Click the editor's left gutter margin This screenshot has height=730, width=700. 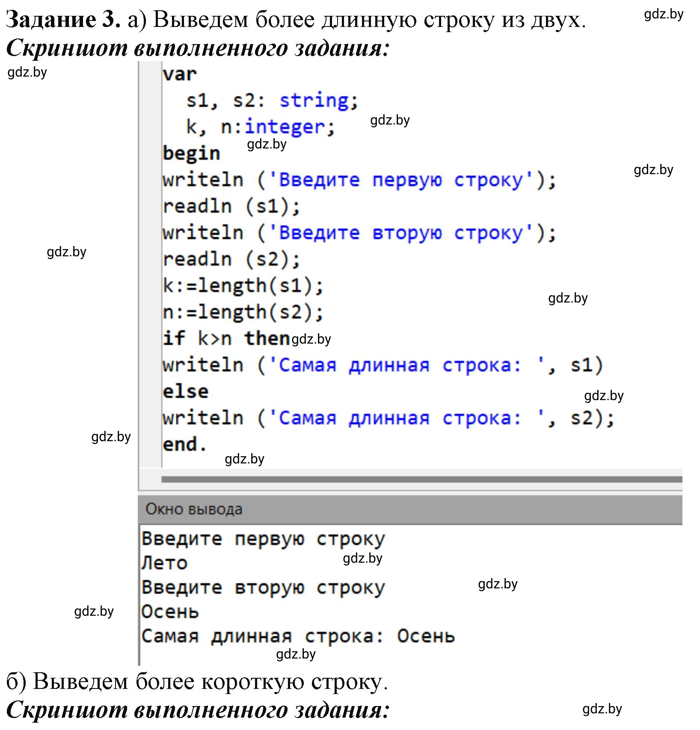pos(150,264)
